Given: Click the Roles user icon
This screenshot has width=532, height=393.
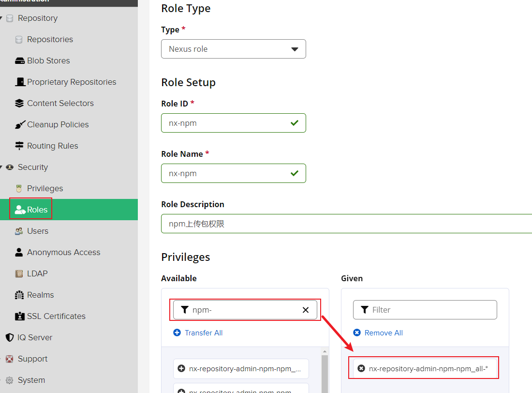Looking at the screenshot, I should tap(20, 210).
